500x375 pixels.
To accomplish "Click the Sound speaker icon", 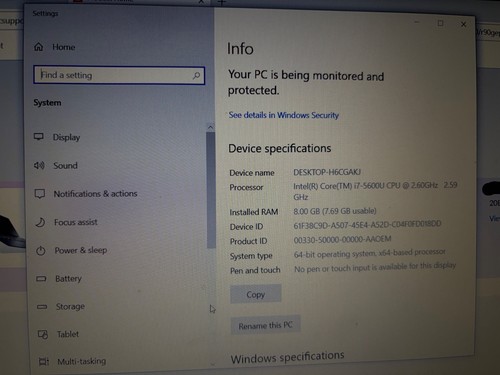I will [39, 165].
